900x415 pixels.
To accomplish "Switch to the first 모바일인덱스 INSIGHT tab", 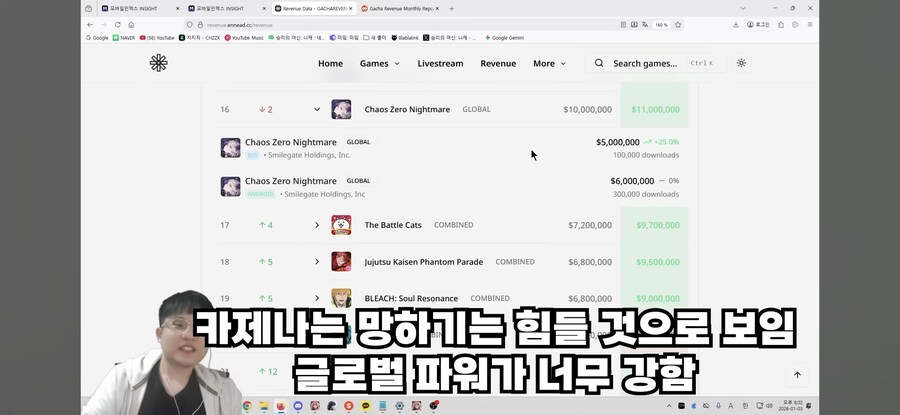I will pos(140,9).
